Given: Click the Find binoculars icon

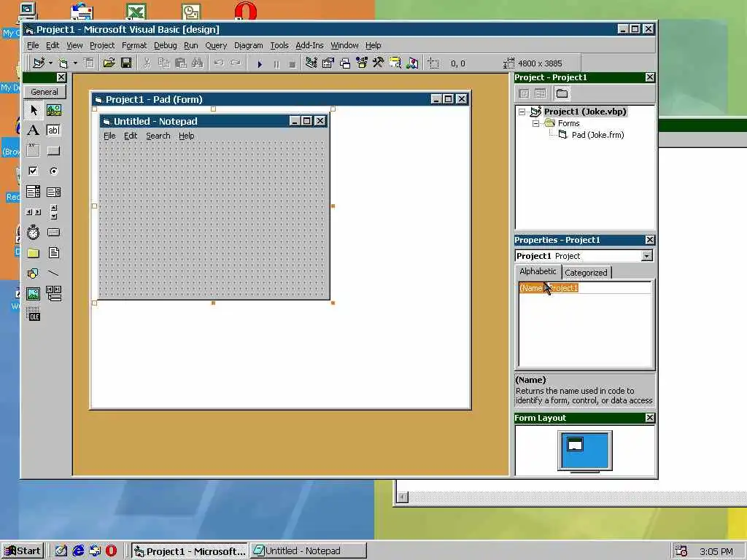Looking at the screenshot, I should (197, 63).
